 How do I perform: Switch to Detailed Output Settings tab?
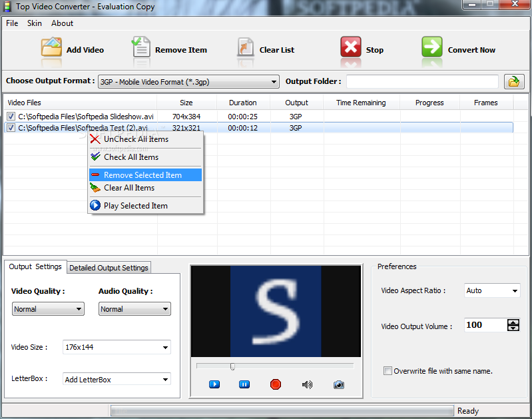(109, 268)
